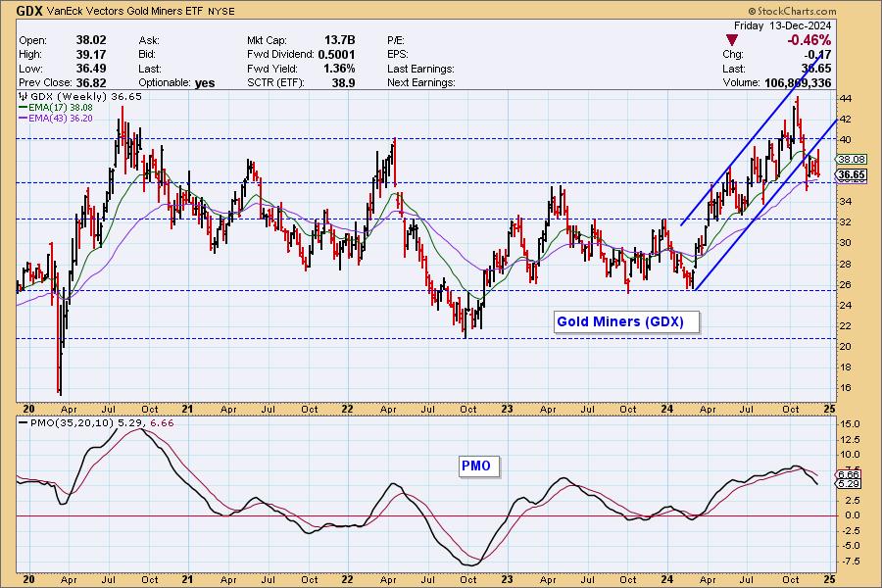The height and width of the screenshot is (588, 882).
Task: Click the Optionable yes value
Action: (x=205, y=83)
